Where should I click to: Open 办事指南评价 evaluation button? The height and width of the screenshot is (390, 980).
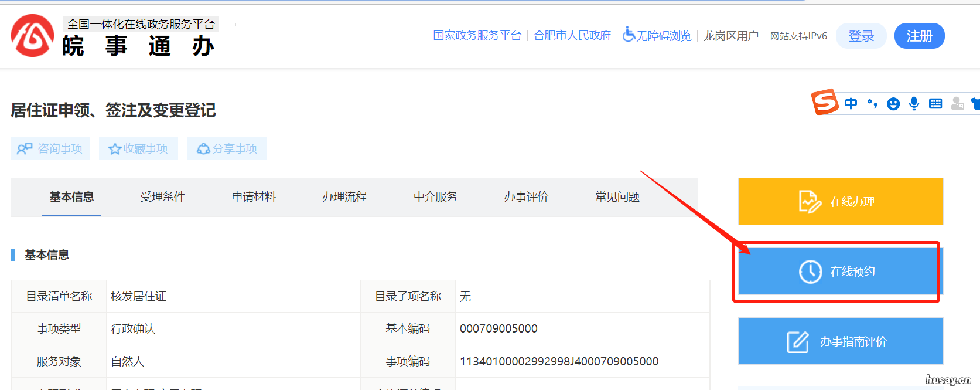(840, 341)
